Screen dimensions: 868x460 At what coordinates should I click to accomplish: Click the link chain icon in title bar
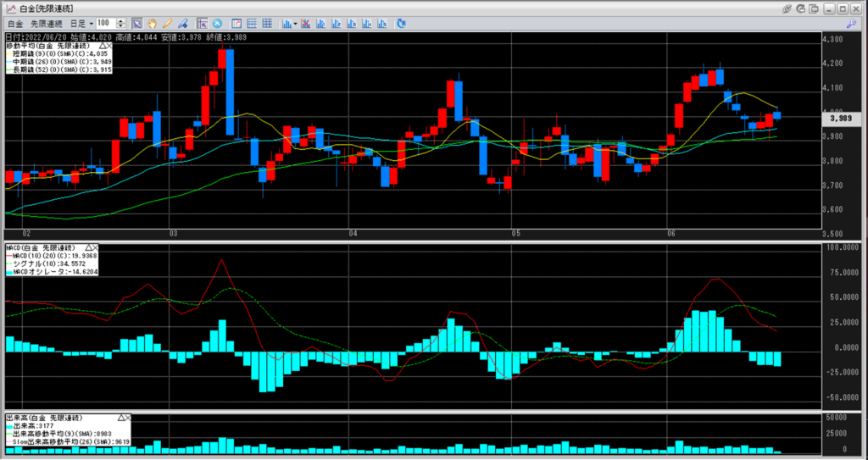[787, 8]
